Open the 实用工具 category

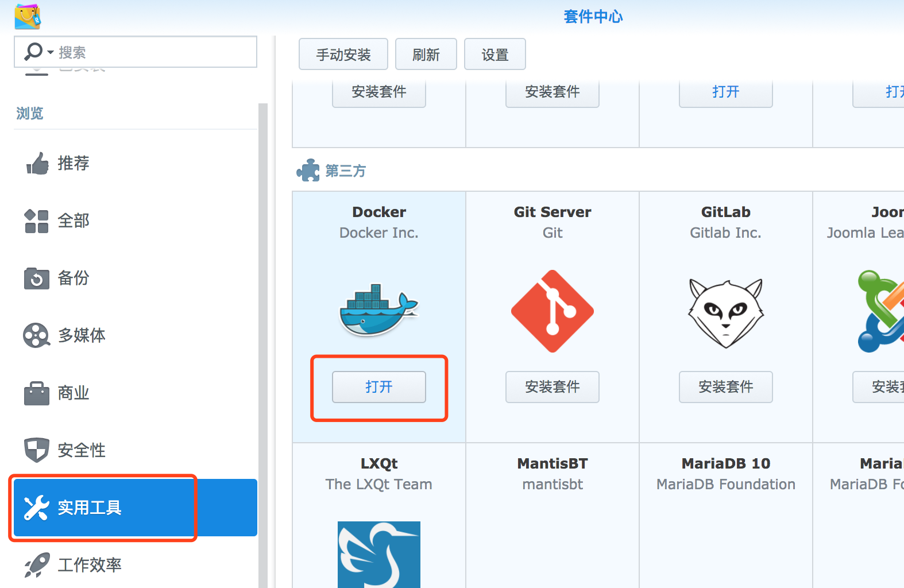(136, 508)
